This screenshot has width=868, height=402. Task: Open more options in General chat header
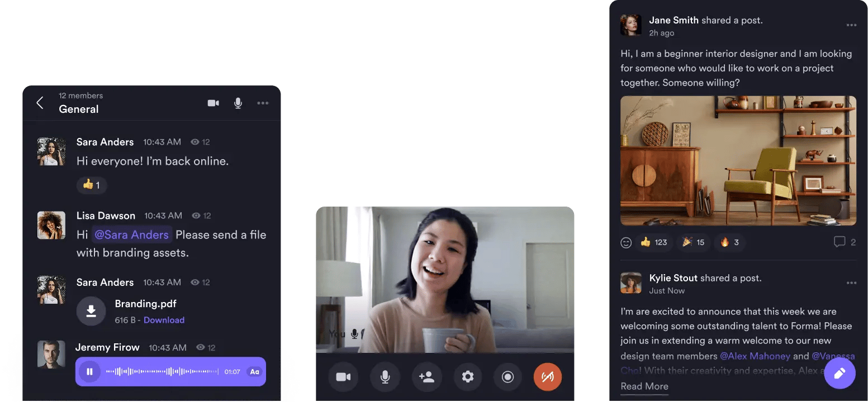(263, 103)
